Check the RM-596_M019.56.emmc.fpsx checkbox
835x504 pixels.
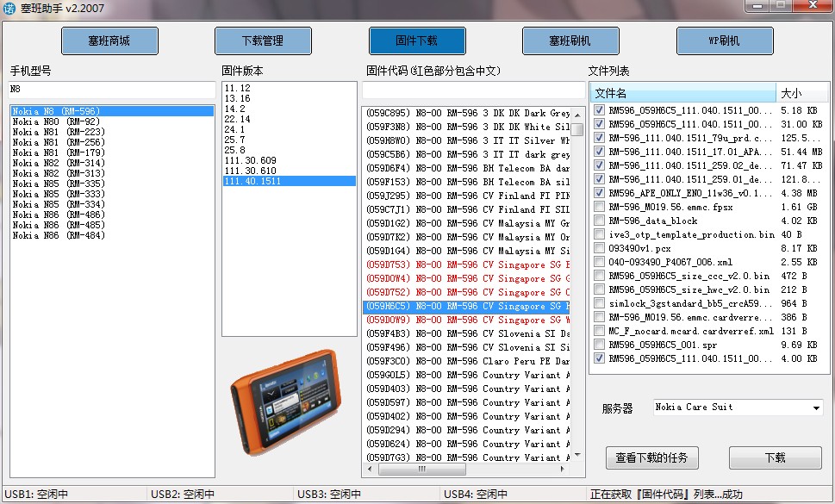tap(599, 207)
